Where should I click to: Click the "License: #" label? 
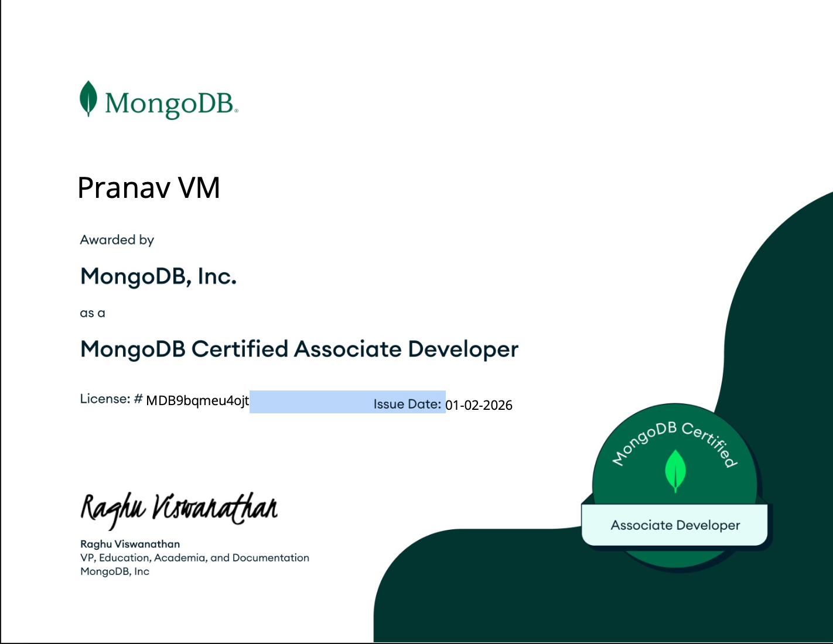pos(111,399)
